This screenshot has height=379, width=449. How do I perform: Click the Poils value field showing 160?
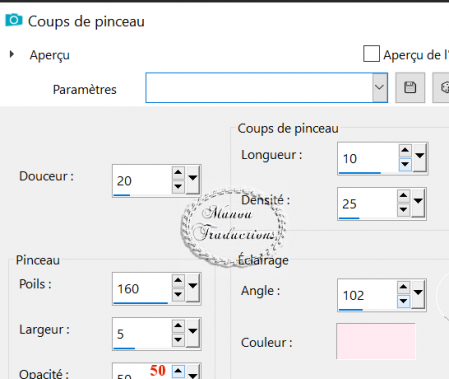click(x=142, y=289)
